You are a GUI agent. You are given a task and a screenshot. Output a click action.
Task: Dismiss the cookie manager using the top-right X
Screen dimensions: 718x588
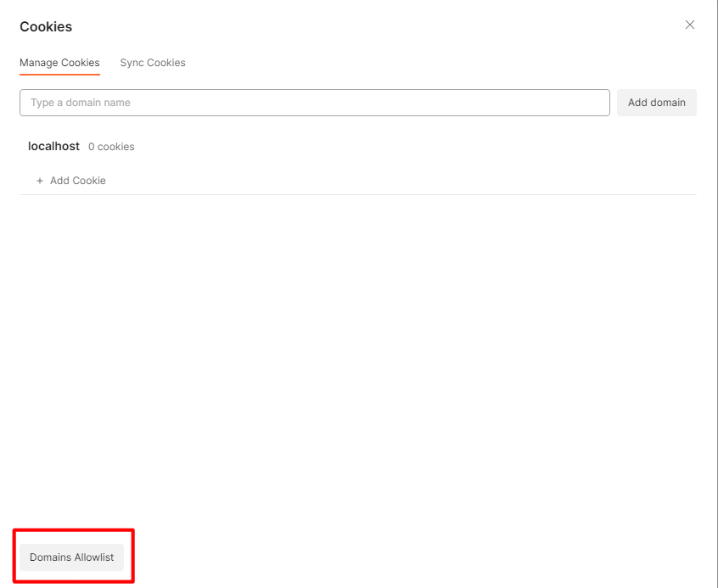pyautogui.click(x=690, y=25)
